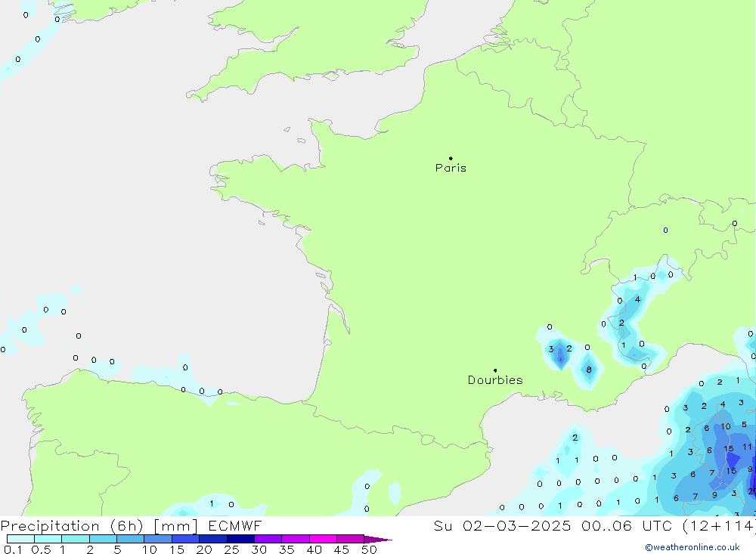Select the 0.5–1 mm legend color box
The image size is (756, 554).
coord(48,539)
